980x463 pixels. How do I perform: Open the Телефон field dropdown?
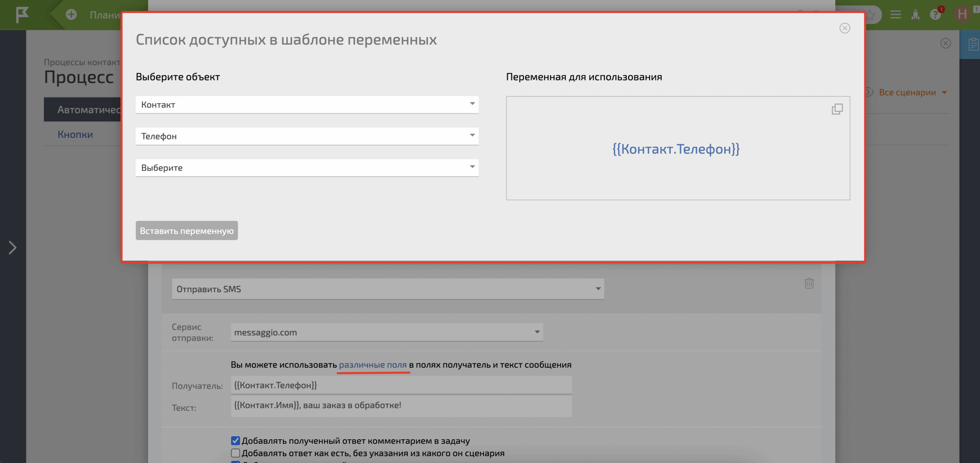pyautogui.click(x=307, y=136)
